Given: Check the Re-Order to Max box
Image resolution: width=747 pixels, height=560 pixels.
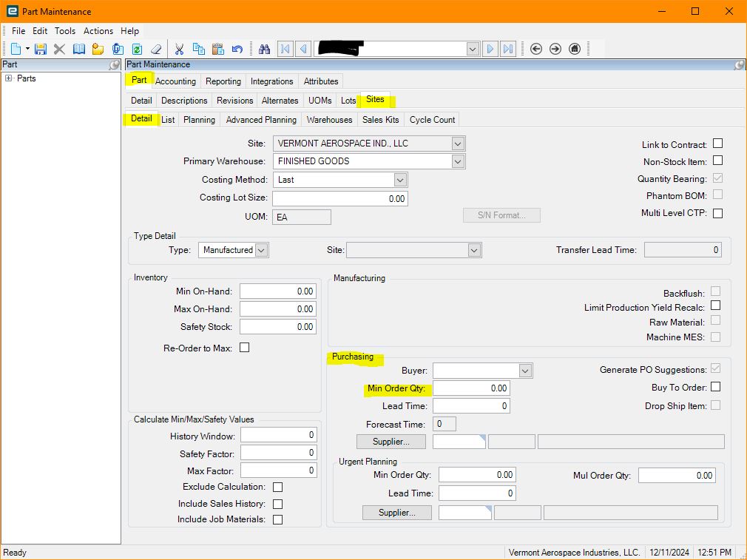Looking at the screenshot, I should coord(244,348).
